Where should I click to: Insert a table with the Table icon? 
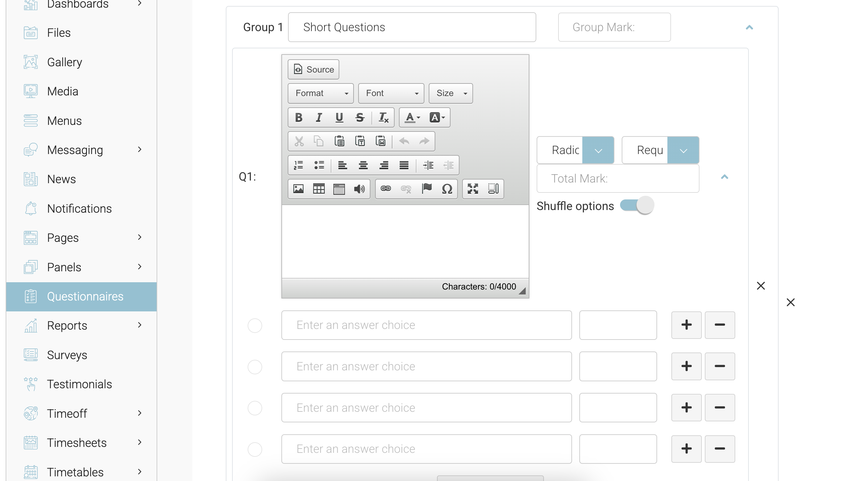pyautogui.click(x=318, y=189)
